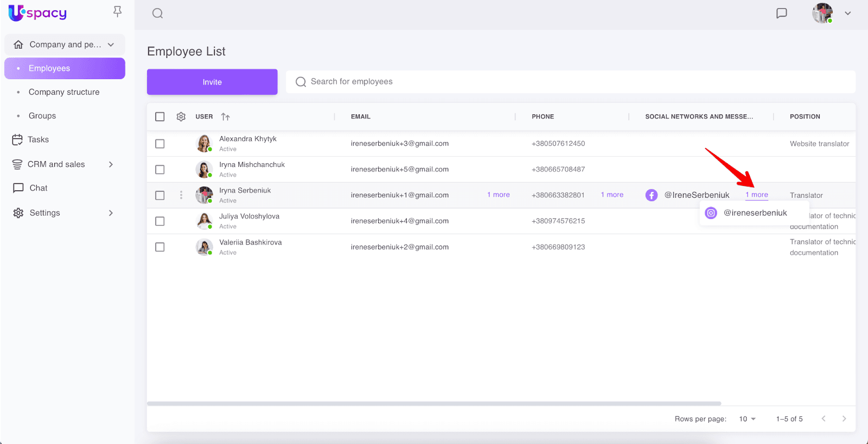Tick the checkbox for Valeriia Bashkirova
Image resolution: width=868 pixels, height=444 pixels.
click(x=160, y=247)
